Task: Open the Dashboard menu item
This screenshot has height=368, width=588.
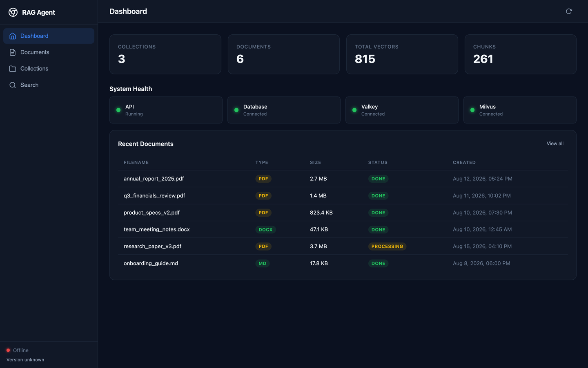Action: pyautogui.click(x=49, y=36)
